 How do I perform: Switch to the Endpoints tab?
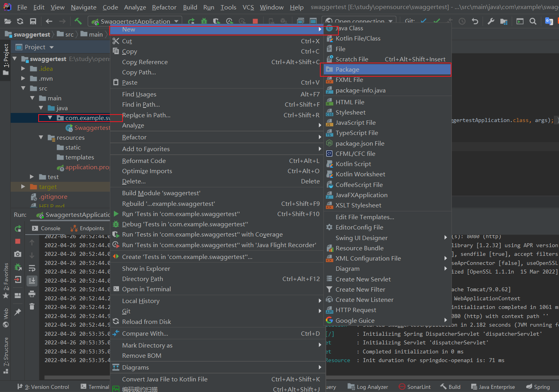click(87, 228)
